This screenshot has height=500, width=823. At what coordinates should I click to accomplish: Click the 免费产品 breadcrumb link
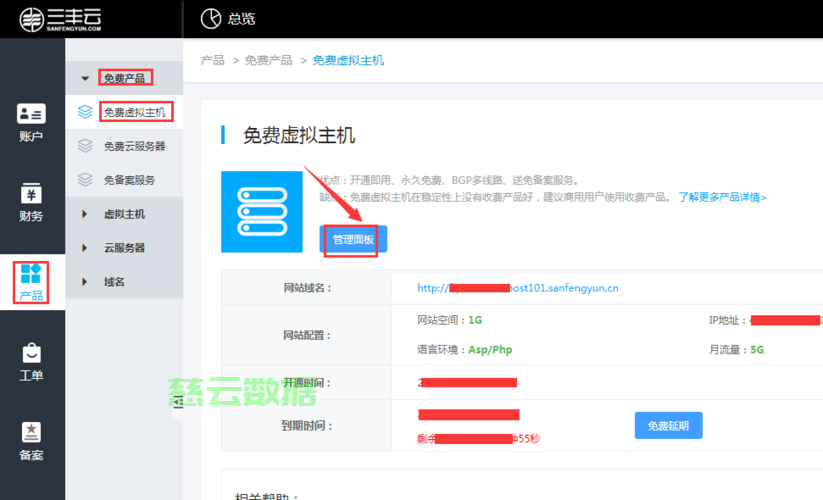point(269,61)
